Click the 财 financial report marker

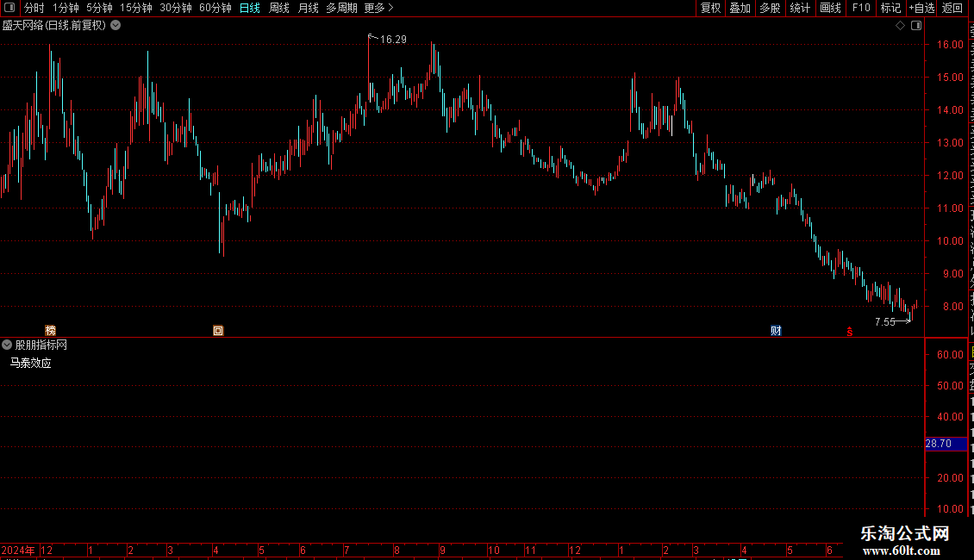tap(776, 330)
